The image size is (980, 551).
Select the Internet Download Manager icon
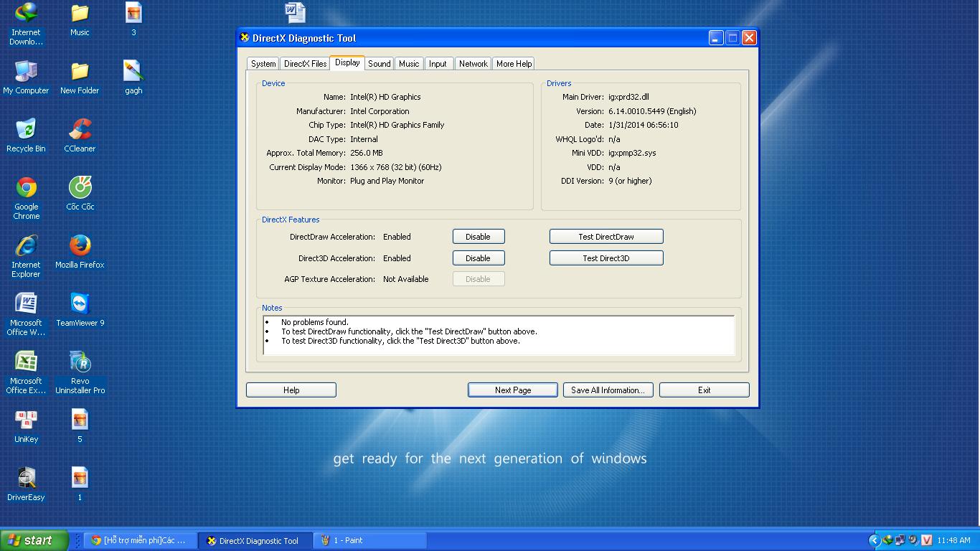(27, 14)
